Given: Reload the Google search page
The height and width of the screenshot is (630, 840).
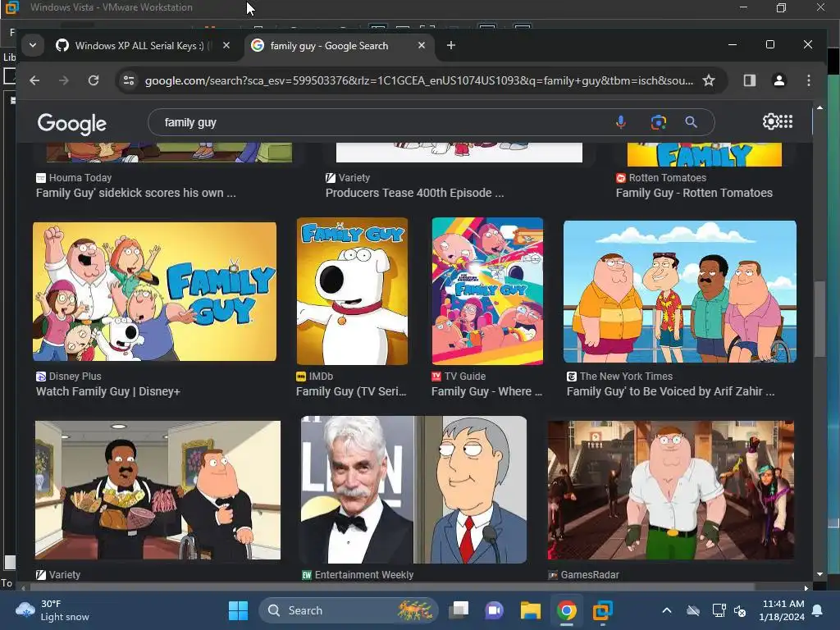Looking at the screenshot, I should pyautogui.click(x=94, y=80).
